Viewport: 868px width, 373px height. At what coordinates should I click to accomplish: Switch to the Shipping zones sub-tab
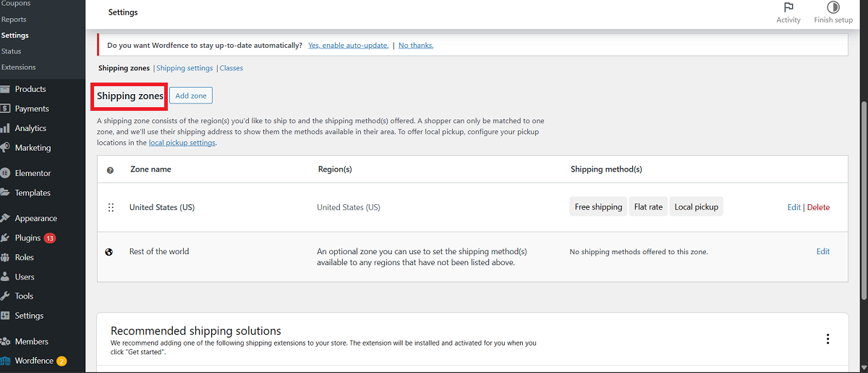[x=124, y=68]
